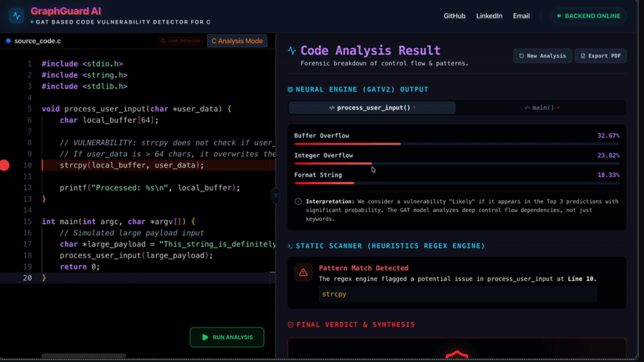Click the Integer Overflow probability bar
Image resolution: width=644 pixels, height=362 pixels.
(x=457, y=163)
